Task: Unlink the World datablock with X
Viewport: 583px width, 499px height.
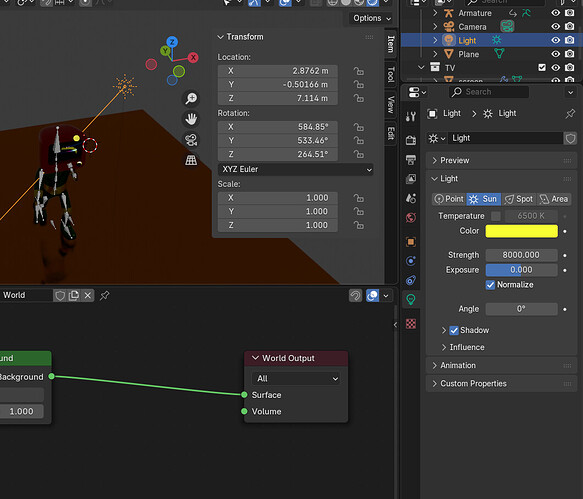Action: pos(88,296)
